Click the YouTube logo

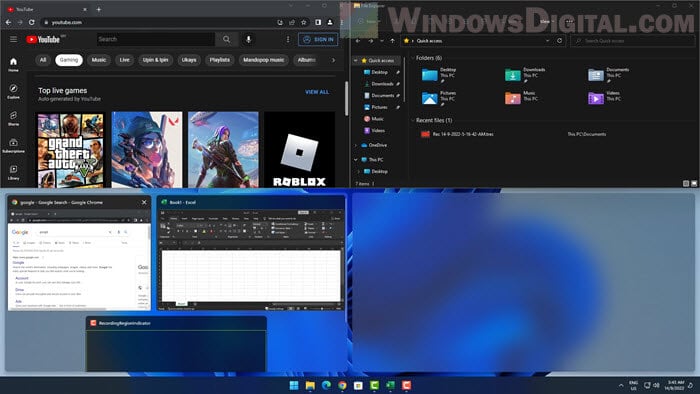[43, 40]
